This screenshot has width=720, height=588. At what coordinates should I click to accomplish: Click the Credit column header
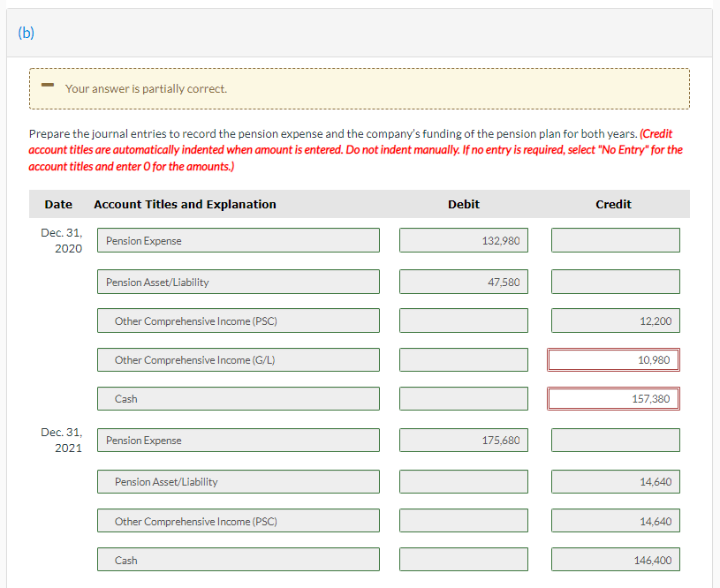click(x=613, y=204)
